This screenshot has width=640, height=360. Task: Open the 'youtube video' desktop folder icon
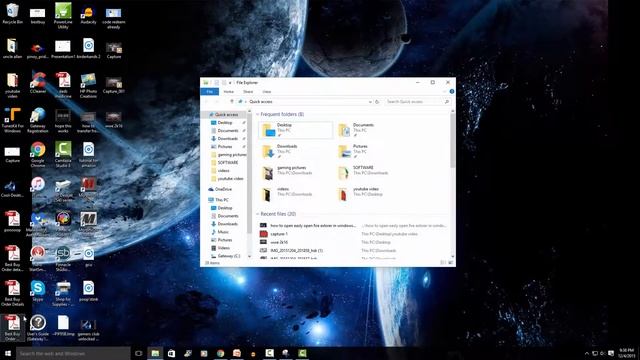[x=12, y=85]
